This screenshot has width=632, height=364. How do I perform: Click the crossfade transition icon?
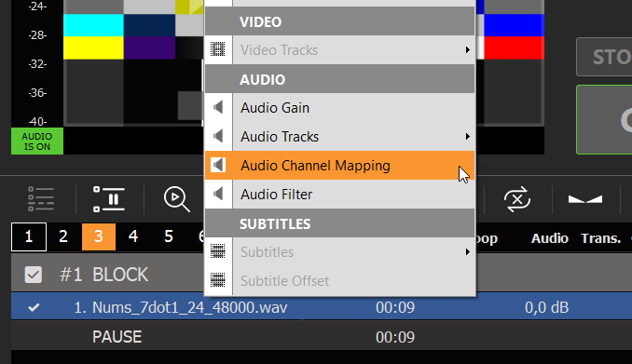coord(585,199)
